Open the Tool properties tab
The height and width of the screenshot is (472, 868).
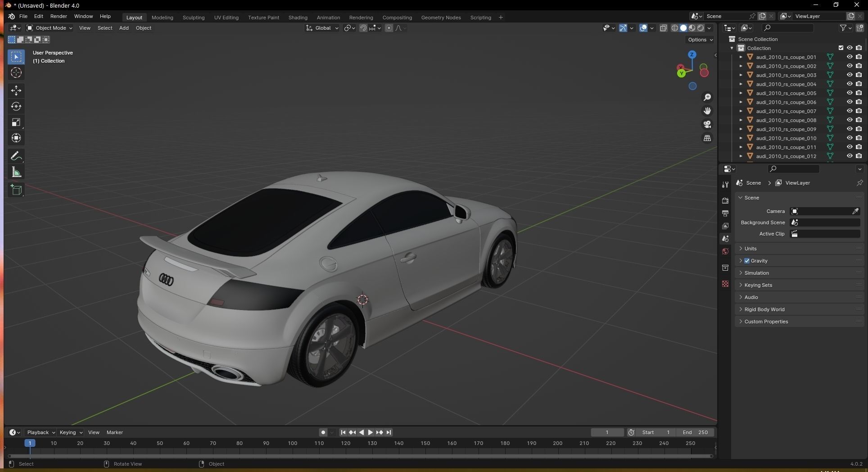tap(725, 185)
